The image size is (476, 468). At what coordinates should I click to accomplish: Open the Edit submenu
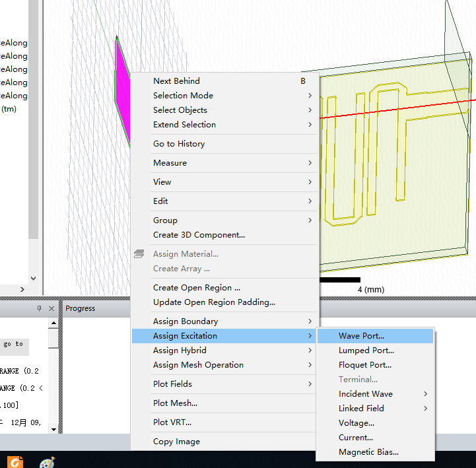pos(225,201)
